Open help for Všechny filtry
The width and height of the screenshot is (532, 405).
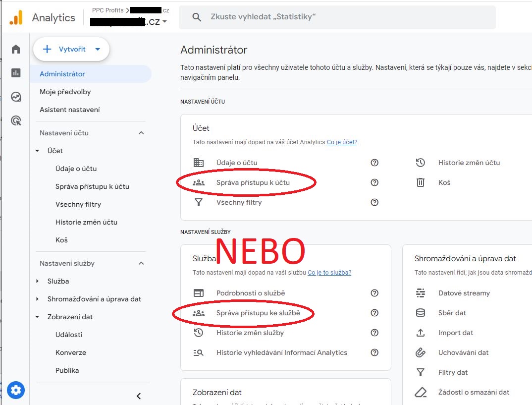pos(374,202)
